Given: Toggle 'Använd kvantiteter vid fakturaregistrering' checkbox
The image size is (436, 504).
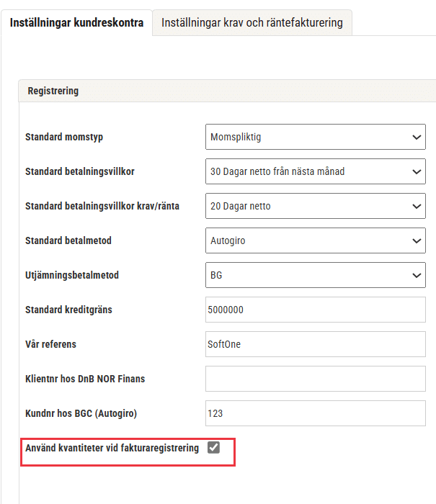Looking at the screenshot, I should (x=213, y=447).
